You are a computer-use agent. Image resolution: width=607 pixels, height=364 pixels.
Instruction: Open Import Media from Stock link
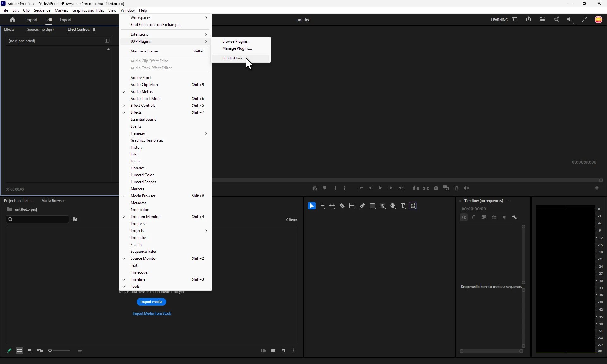point(152,313)
